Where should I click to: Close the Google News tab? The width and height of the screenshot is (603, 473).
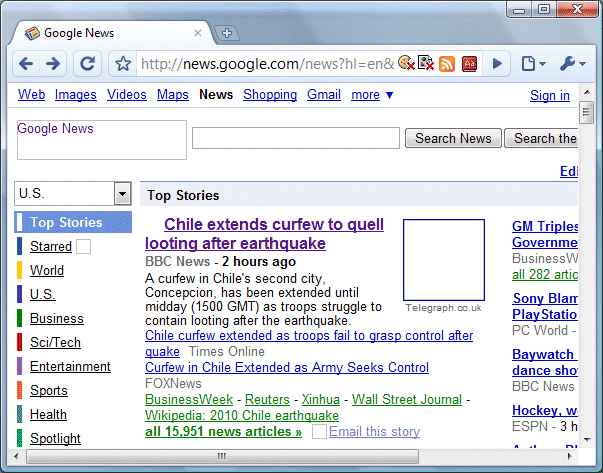click(x=198, y=33)
